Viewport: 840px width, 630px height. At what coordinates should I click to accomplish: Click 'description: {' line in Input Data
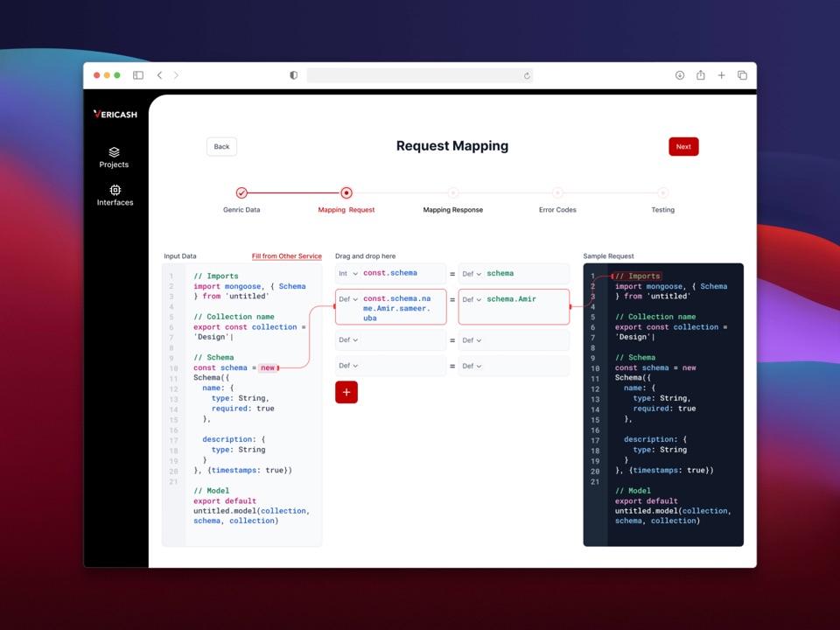click(234, 439)
